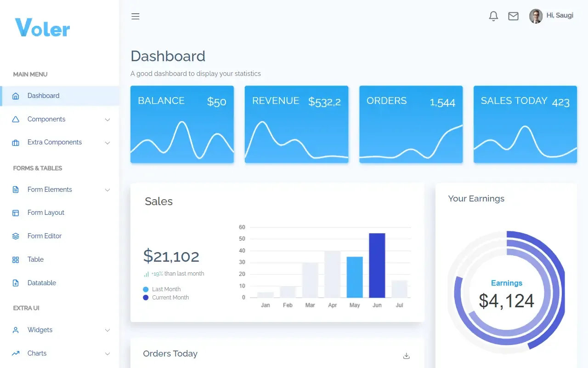Image resolution: width=588 pixels, height=368 pixels.
Task: Click the Orders Today heading
Action: coord(170,354)
